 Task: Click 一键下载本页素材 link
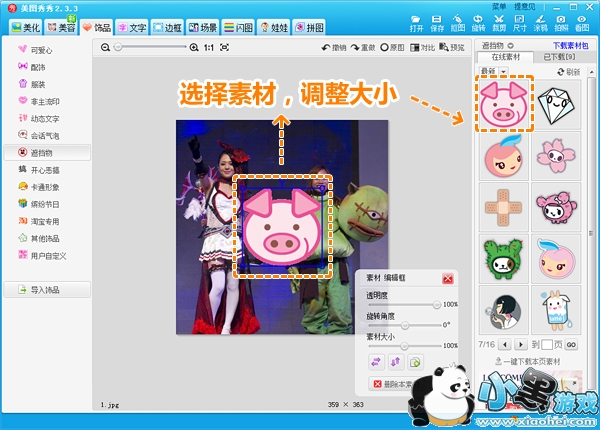(527, 361)
